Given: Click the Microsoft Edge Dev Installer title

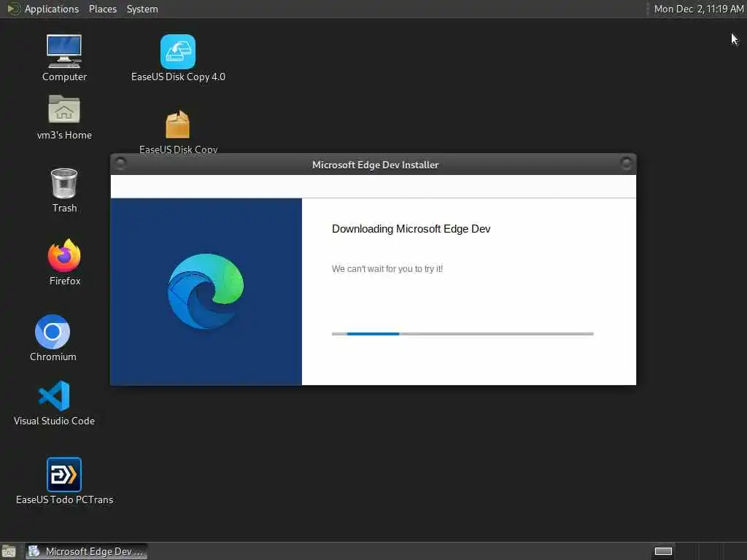Looking at the screenshot, I should (376, 165).
